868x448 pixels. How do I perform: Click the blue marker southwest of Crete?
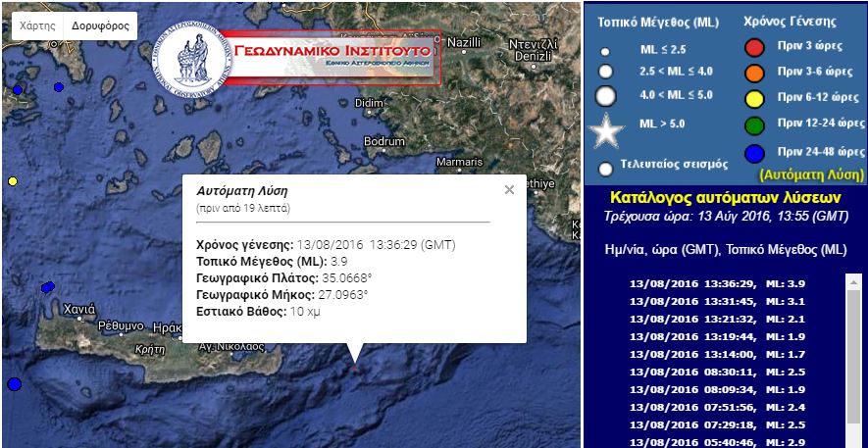tap(14, 383)
